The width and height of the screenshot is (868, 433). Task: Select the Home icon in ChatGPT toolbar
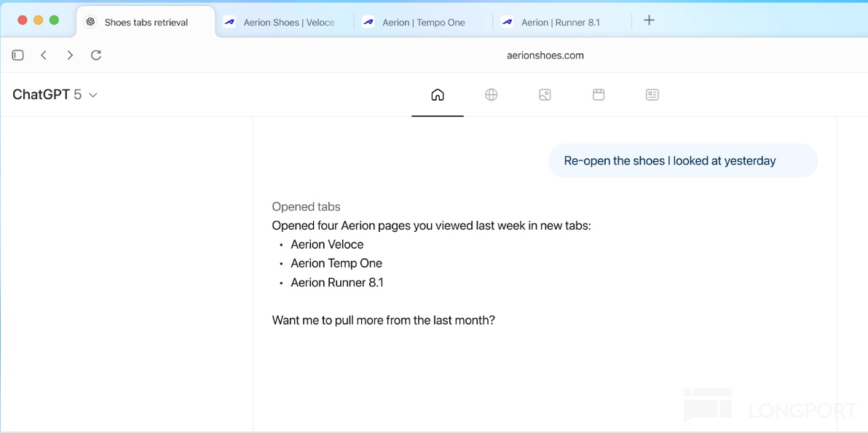click(x=438, y=95)
